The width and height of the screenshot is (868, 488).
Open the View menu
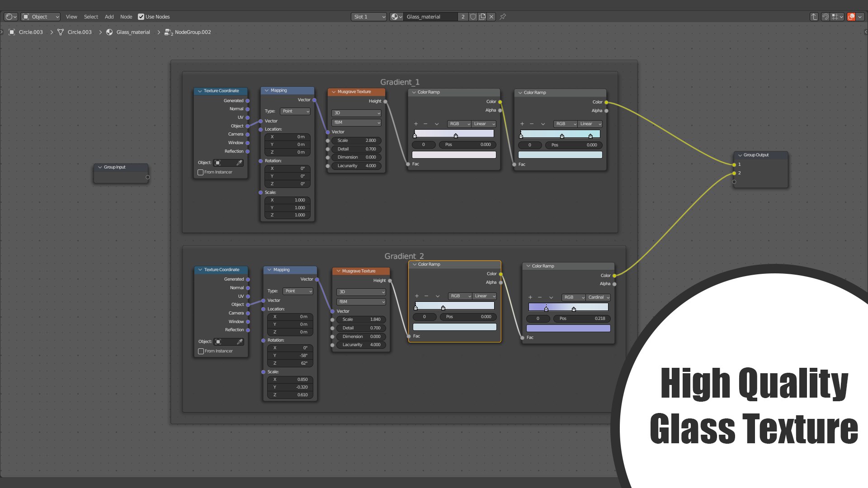click(x=71, y=17)
